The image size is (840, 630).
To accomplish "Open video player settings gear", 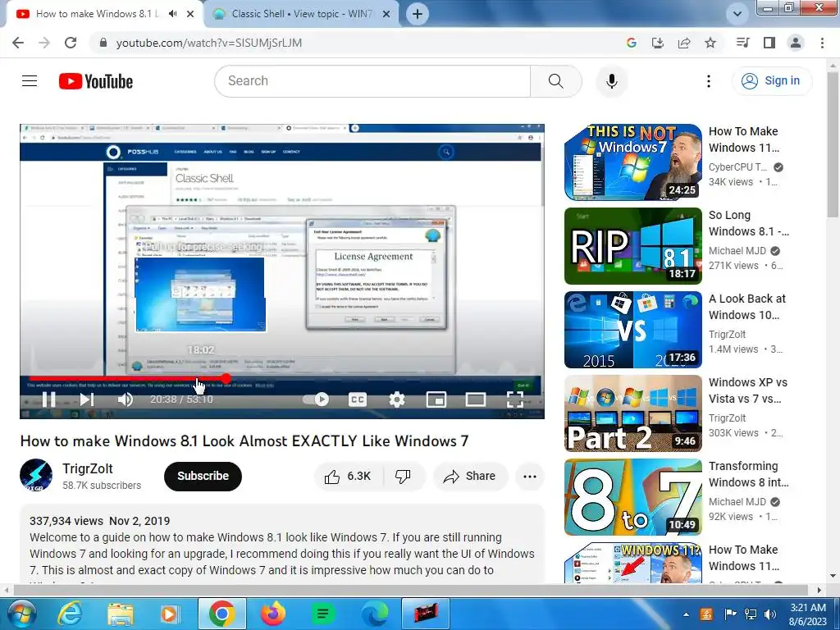I will (396, 399).
